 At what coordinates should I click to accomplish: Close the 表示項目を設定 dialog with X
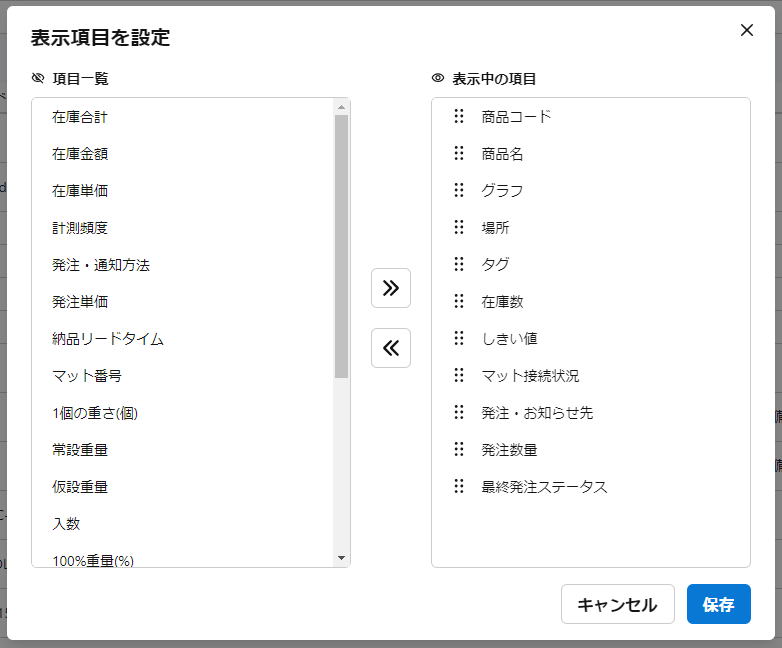[746, 30]
